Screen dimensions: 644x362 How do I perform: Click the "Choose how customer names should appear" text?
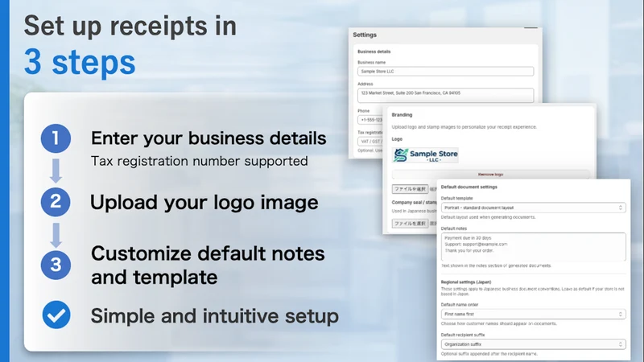point(499,323)
